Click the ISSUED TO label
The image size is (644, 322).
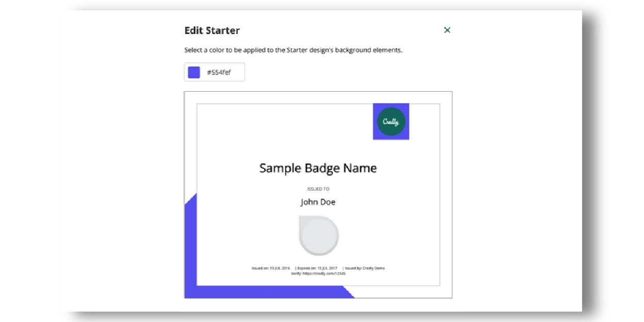(318, 189)
